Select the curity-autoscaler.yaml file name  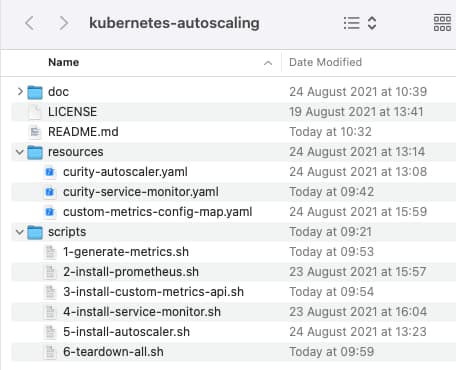[125, 172]
